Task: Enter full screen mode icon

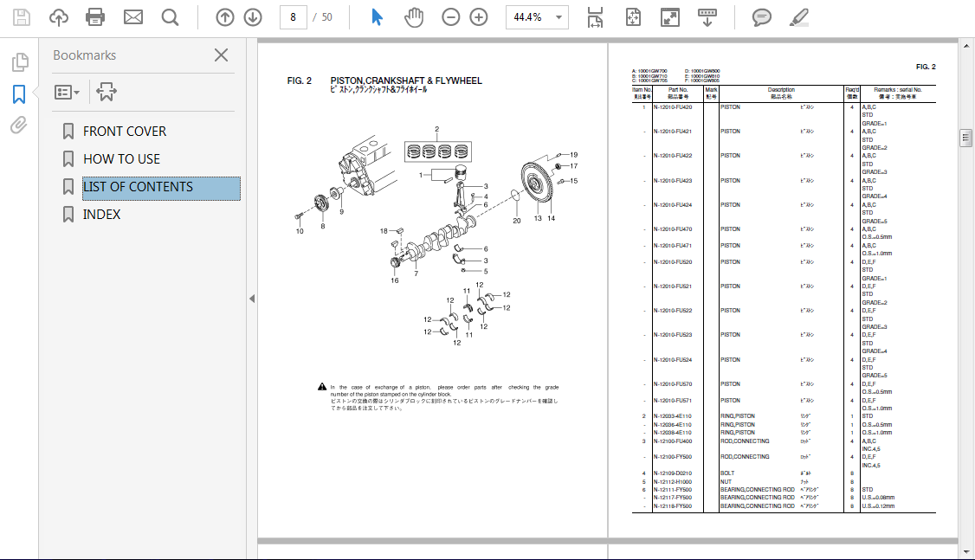Action: point(669,17)
